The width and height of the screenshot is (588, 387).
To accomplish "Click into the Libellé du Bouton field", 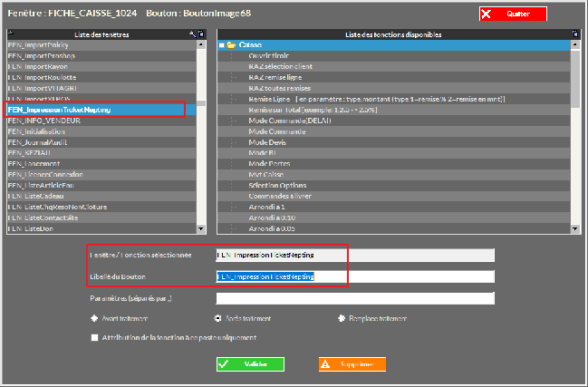I will [x=354, y=276].
